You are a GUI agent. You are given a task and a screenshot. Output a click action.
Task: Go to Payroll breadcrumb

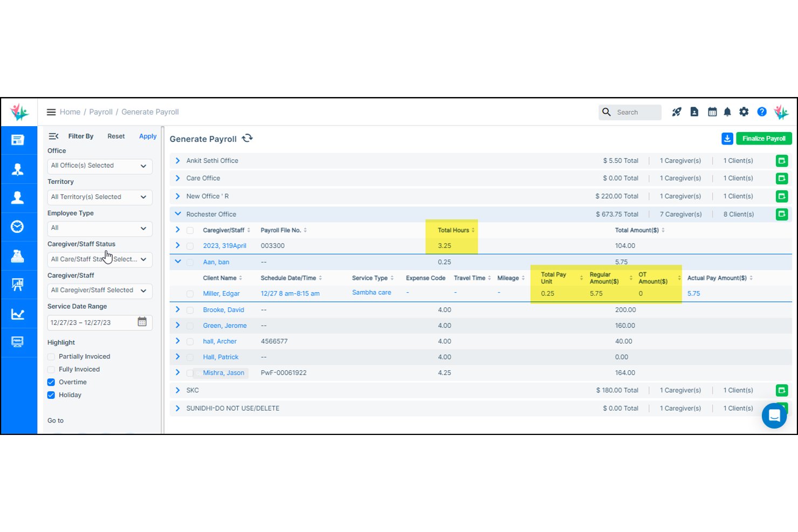[101, 112]
